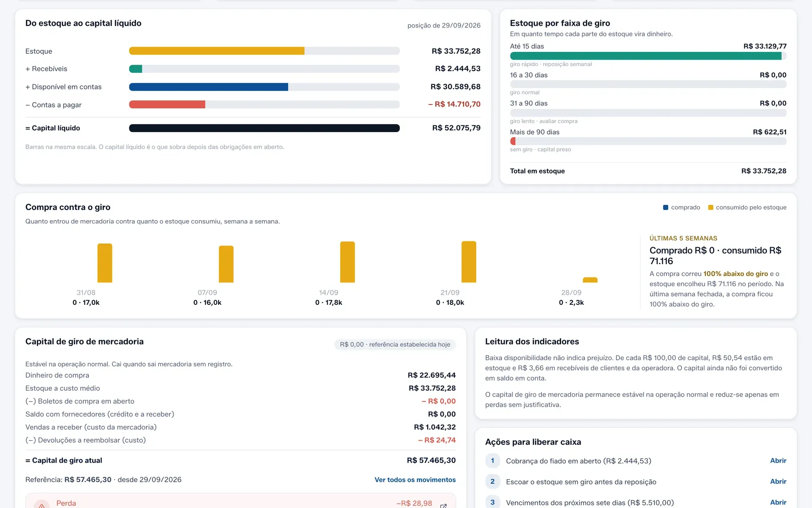Click the empty 16 a 30 dias bar
Viewport: 812px width, 508px height.
coord(648,84)
